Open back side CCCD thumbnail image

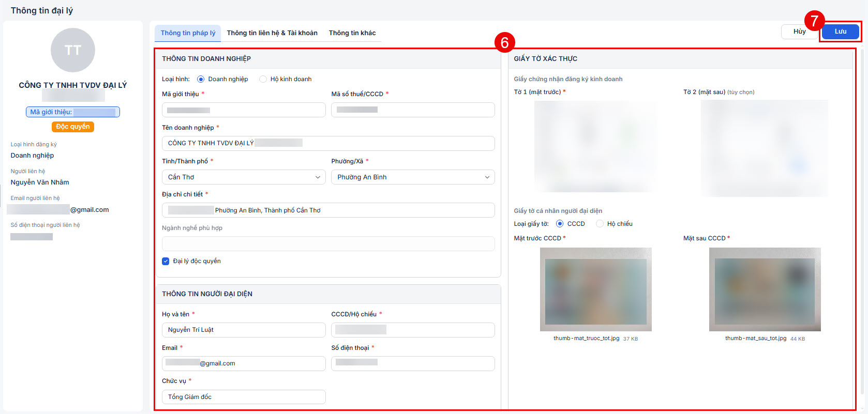[x=765, y=289]
